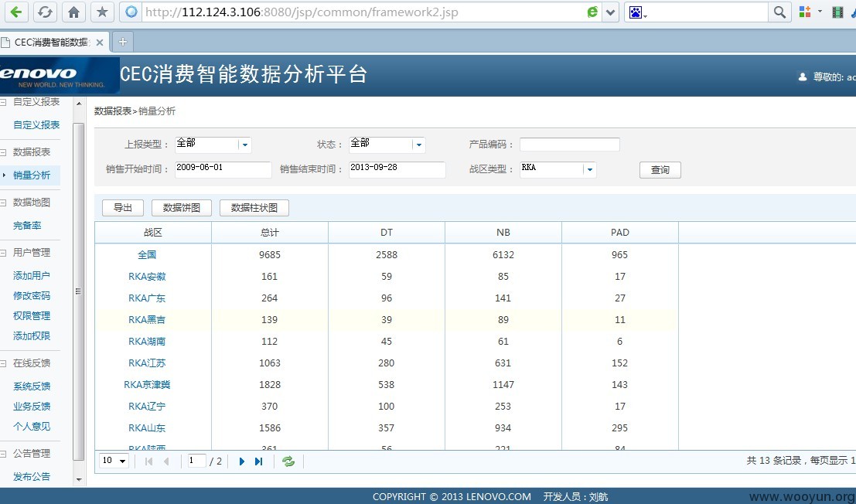This screenshot has height=504, width=856.
Task: Go to next page with arrow icon
Action: coord(241,461)
